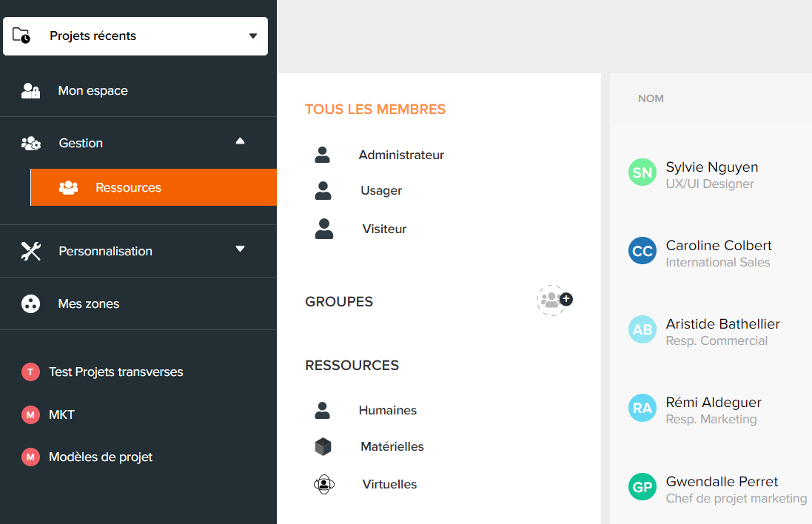
Task: Open the Ressources sidebar item
Action: tap(154, 187)
